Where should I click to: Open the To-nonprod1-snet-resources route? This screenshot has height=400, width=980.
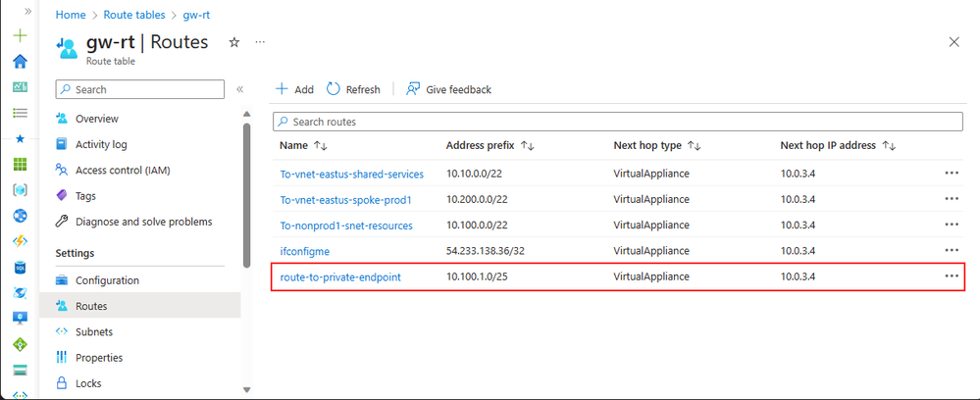point(346,225)
